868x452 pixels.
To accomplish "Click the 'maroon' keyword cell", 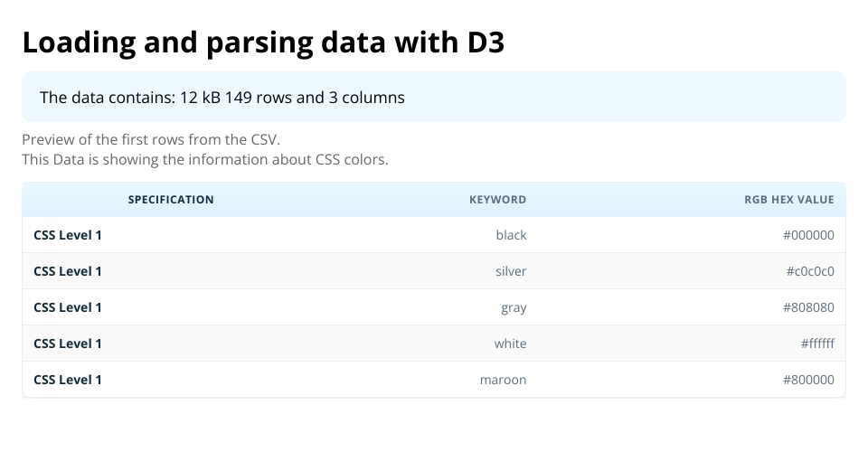I will pos(503,380).
